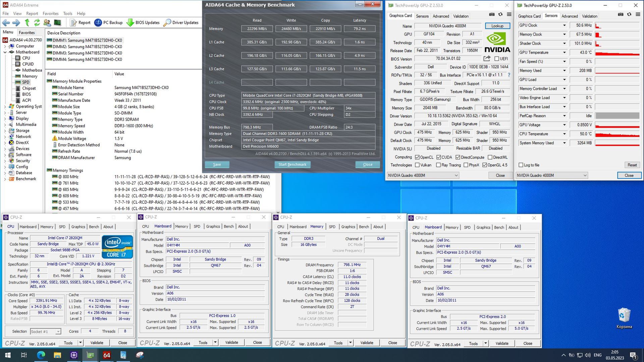Screen dimensions: 644x362
Task: Click Reset in GPU-Z Sensors window
Action: [632, 165]
